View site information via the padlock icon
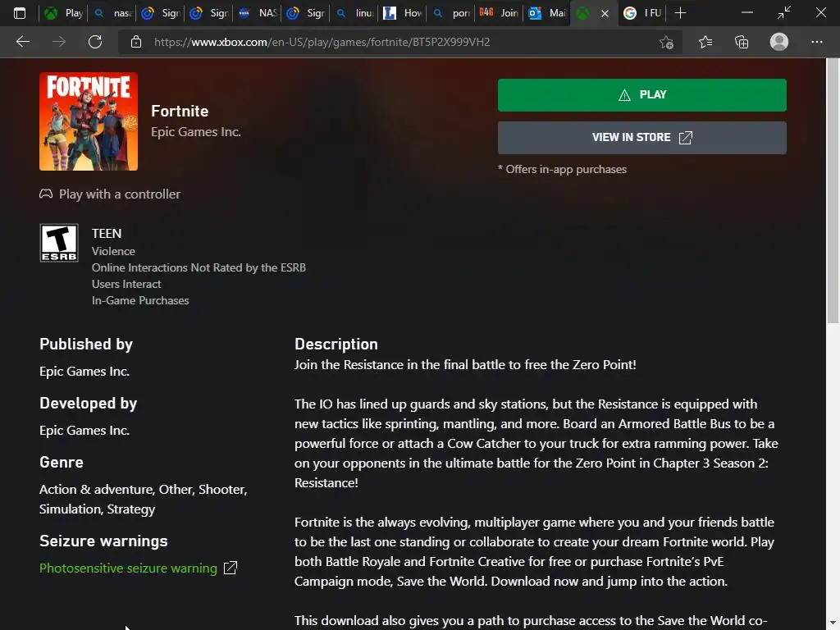The image size is (840, 630). click(136, 42)
